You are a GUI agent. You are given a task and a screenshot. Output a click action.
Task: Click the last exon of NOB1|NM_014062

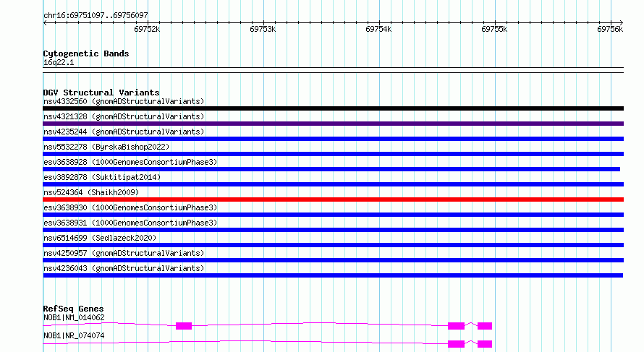(485, 326)
